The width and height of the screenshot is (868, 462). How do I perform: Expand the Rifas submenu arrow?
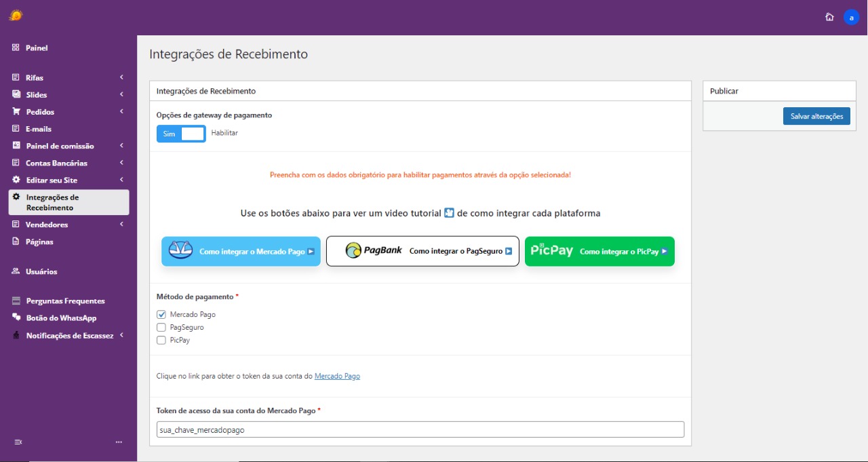121,77
